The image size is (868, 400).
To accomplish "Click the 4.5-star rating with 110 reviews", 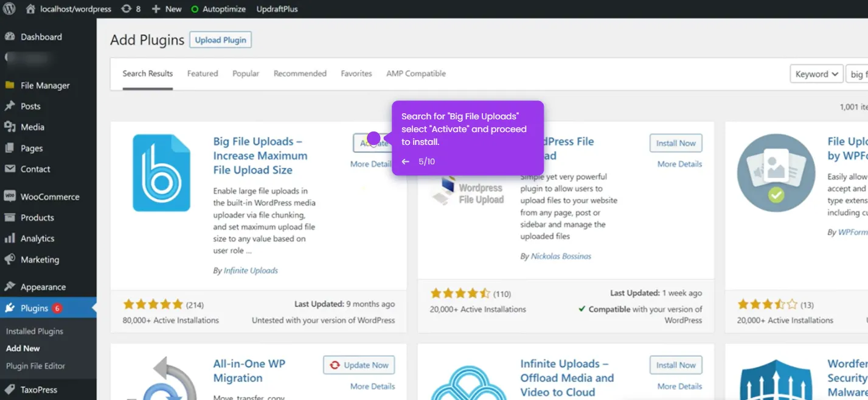I will (x=460, y=293).
